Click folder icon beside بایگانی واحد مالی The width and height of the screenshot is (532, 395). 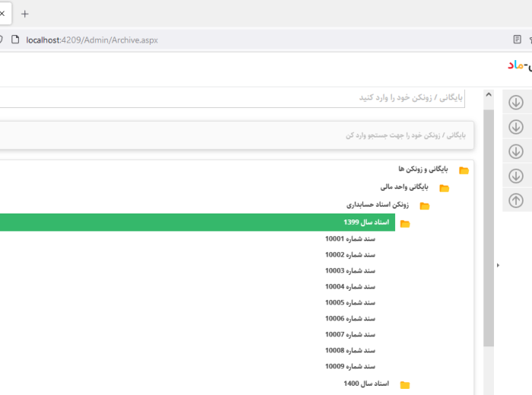click(x=444, y=188)
